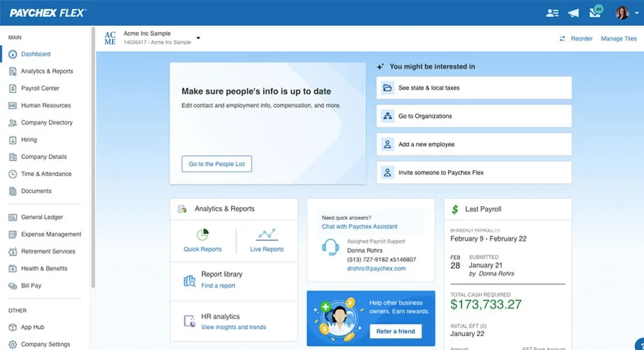Click the Last Payroll tile title
Image resolution: width=644 pixels, height=350 pixels.
483,209
